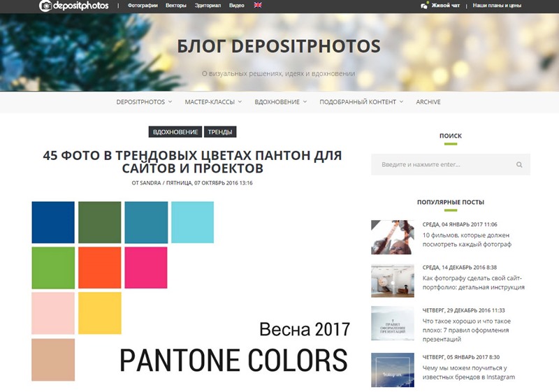559x392 pixels.
Task: Open live chat icon
Action: coord(424,6)
